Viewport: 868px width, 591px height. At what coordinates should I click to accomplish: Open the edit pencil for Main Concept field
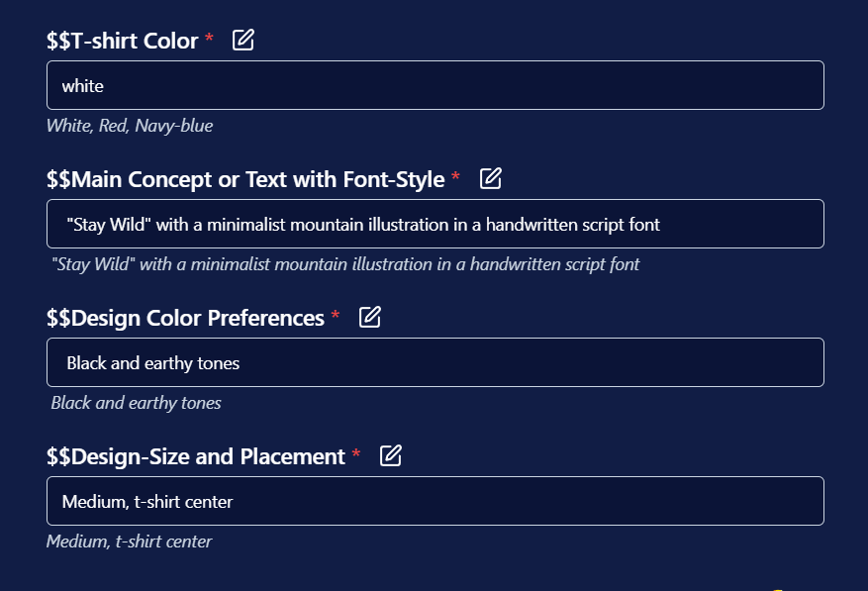(x=491, y=178)
